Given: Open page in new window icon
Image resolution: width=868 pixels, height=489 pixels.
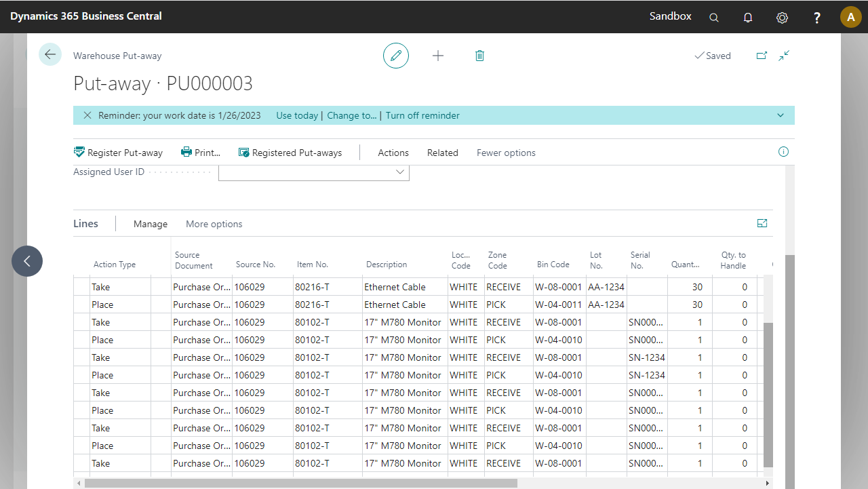Looking at the screenshot, I should point(762,56).
